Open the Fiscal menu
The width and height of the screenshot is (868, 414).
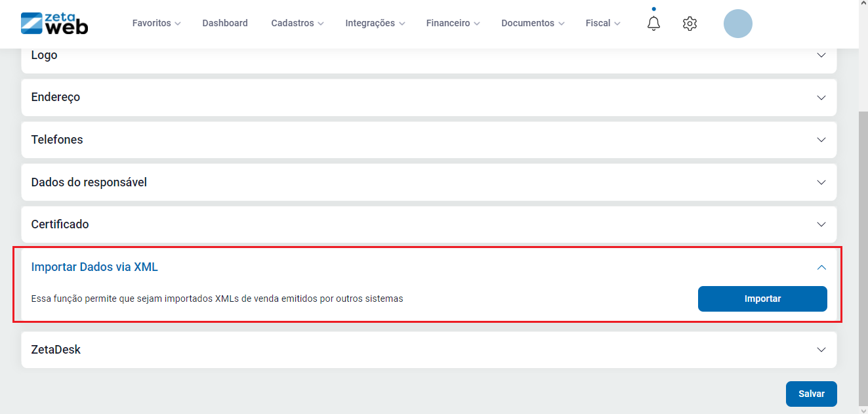pyautogui.click(x=602, y=23)
